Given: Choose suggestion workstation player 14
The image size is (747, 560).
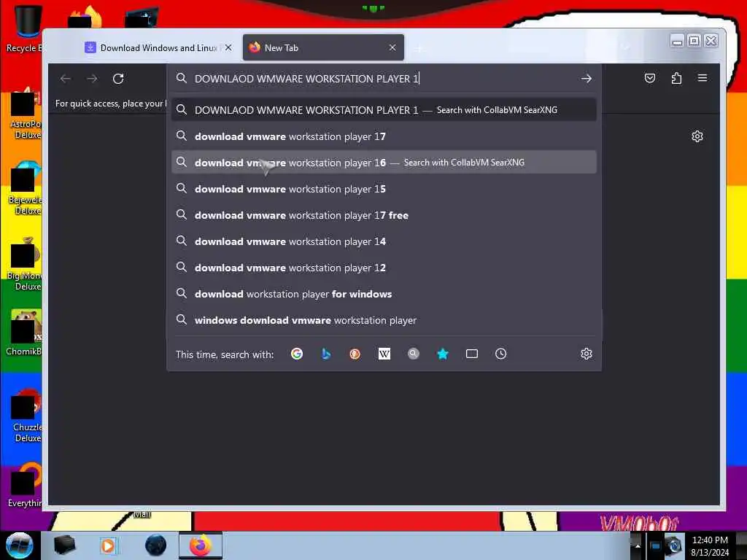Looking at the screenshot, I should [384, 241].
